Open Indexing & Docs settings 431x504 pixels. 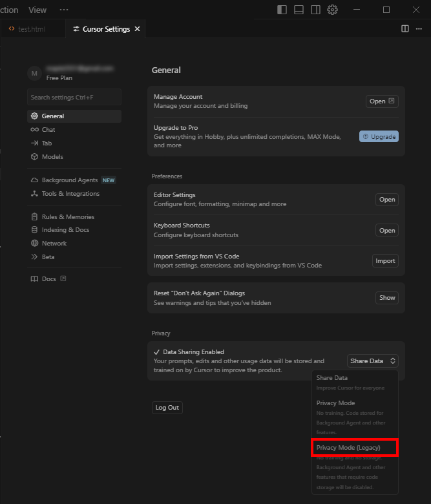tap(74, 230)
